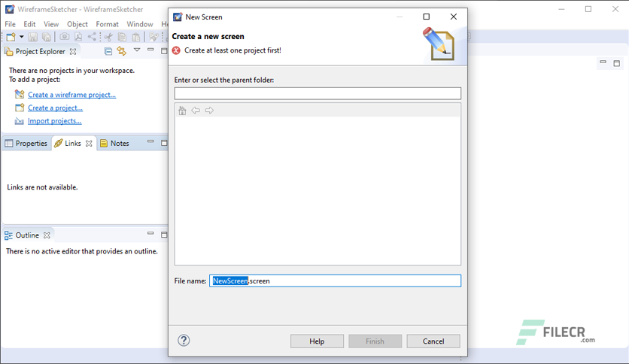629x364 pixels.
Task: Click the Create a project link
Action: (55, 108)
